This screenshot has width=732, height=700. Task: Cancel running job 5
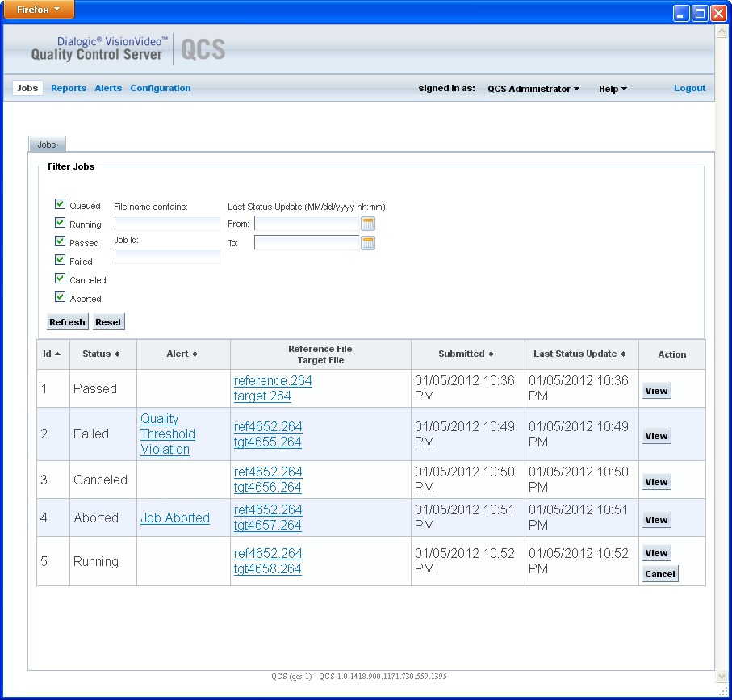point(660,574)
